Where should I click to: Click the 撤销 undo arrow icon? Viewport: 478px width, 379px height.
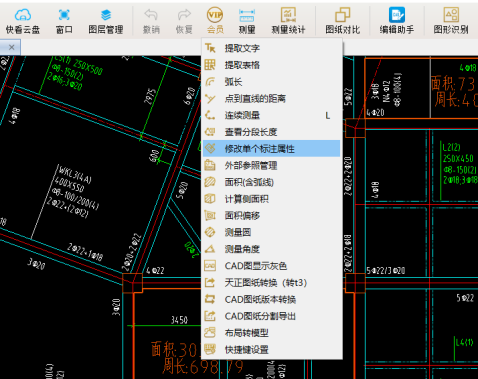(x=151, y=15)
